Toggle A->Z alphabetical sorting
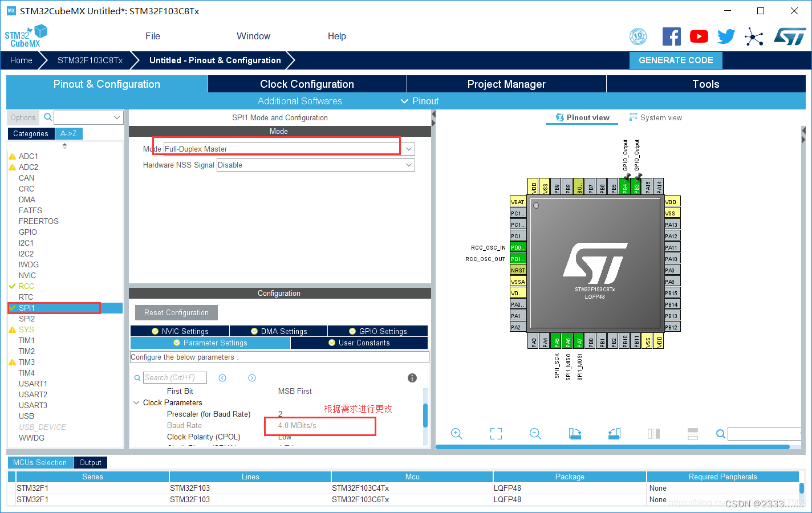Image resolution: width=812 pixels, height=513 pixels. pyautogui.click(x=68, y=133)
